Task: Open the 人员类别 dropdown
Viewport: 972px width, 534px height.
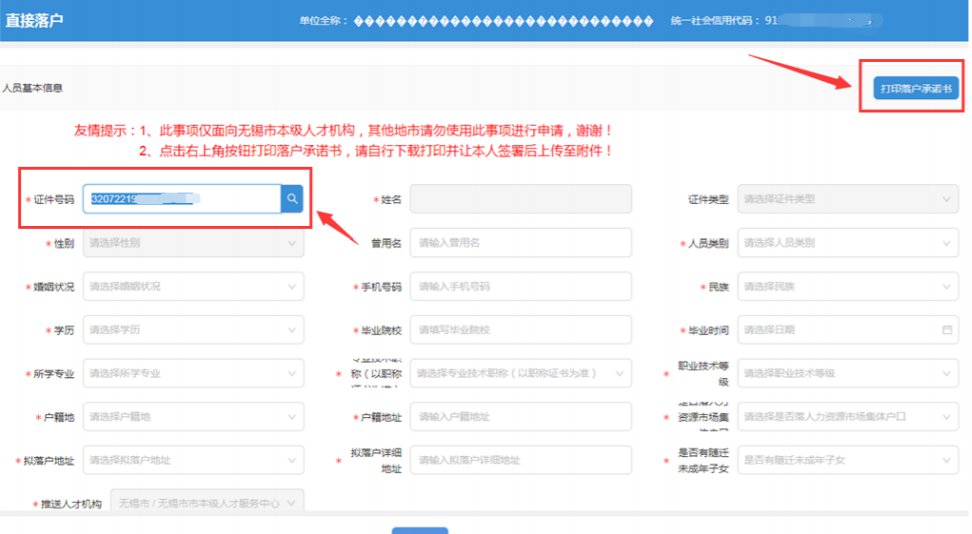Action: 847,243
